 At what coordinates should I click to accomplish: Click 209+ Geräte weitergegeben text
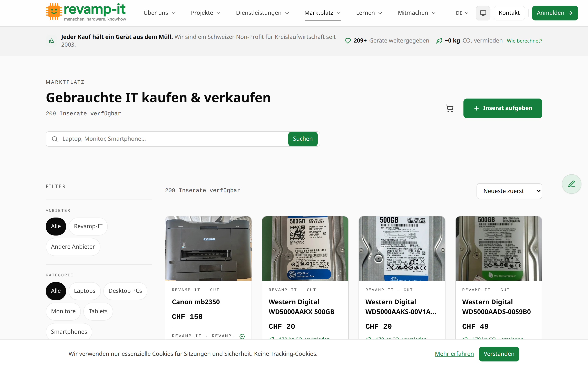[x=391, y=41]
